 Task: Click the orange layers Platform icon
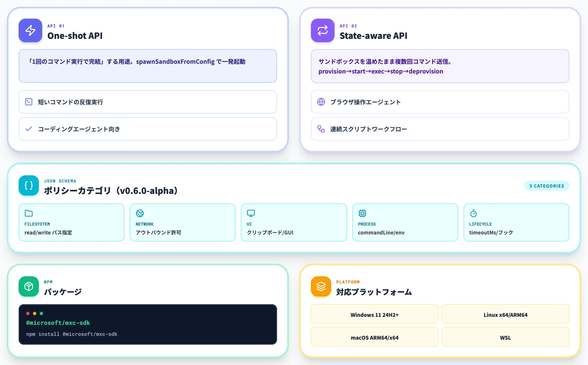click(321, 286)
